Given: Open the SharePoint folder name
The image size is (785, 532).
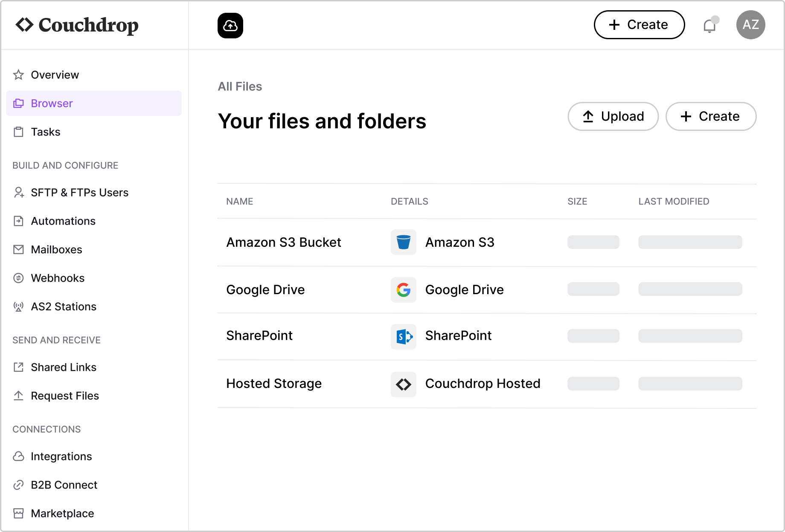Looking at the screenshot, I should [259, 336].
